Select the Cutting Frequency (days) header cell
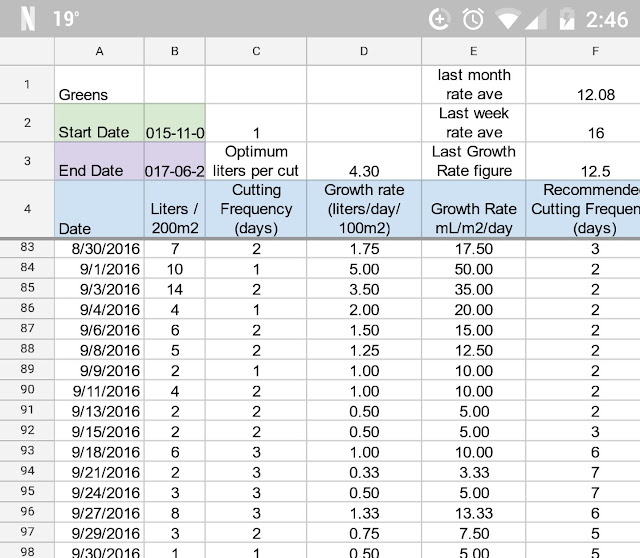The height and width of the screenshot is (558, 640). (256, 209)
